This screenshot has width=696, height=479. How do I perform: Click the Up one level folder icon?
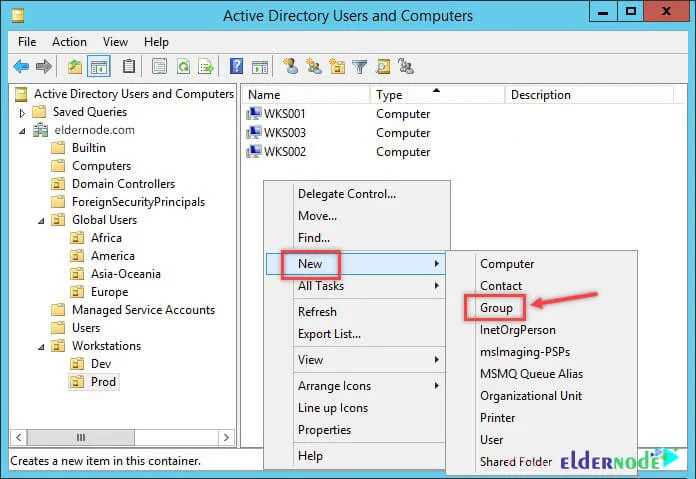point(75,67)
